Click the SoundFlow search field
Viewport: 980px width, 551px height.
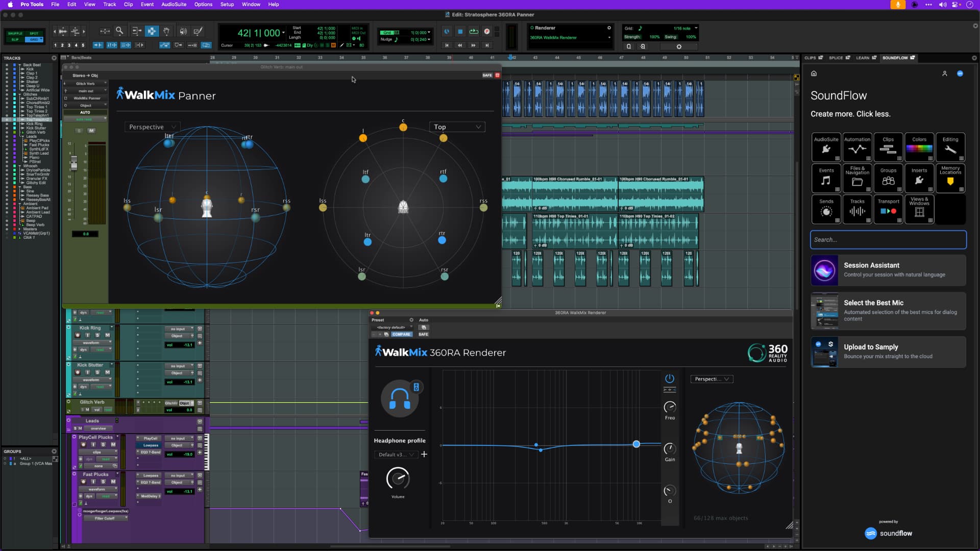coord(888,240)
